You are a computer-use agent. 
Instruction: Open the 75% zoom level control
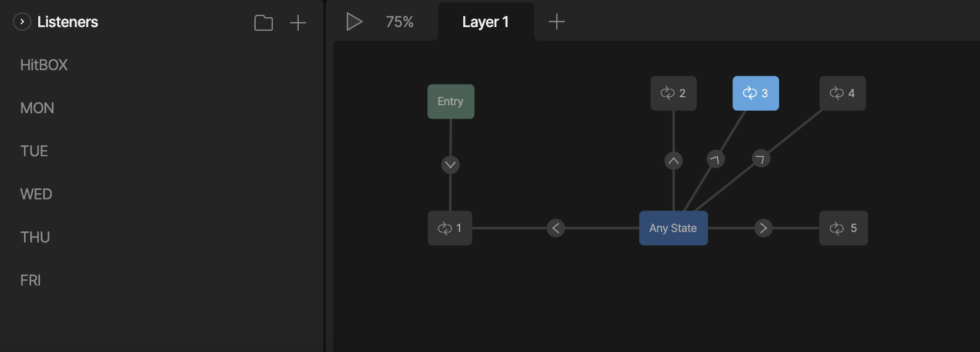click(400, 22)
